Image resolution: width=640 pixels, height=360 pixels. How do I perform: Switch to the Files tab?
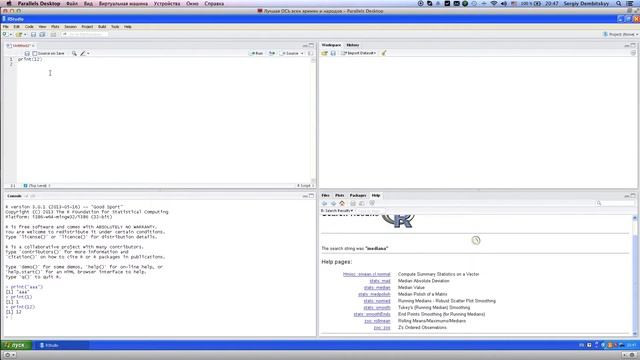click(x=325, y=196)
